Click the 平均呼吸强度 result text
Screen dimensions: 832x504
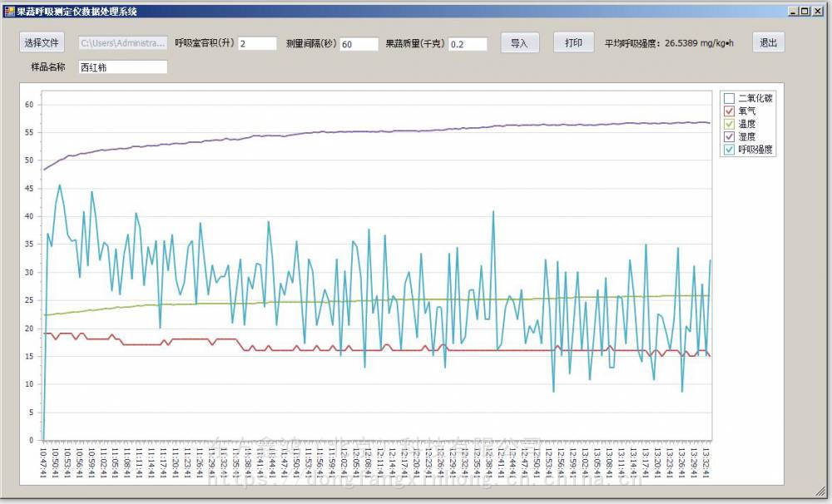pos(669,43)
